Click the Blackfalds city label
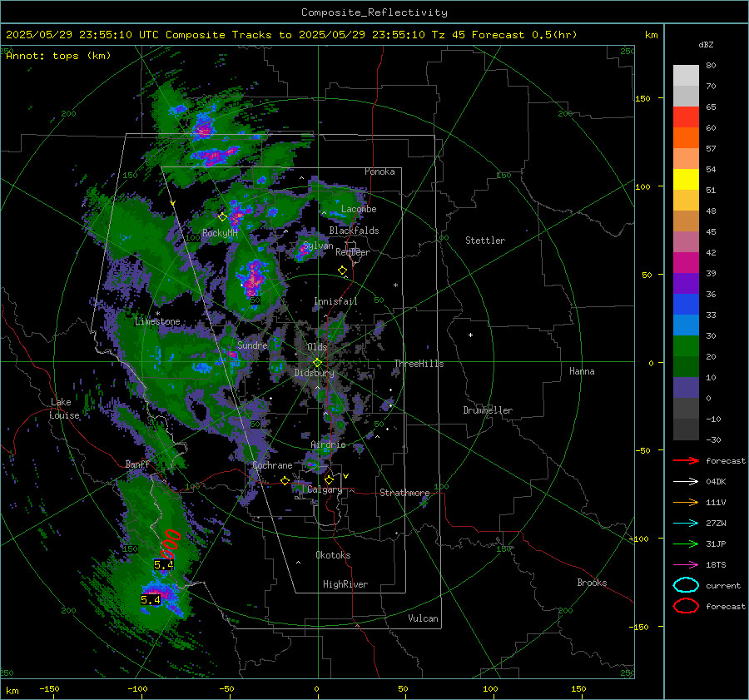The width and height of the screenshot is (749, 700). [354, 231]
